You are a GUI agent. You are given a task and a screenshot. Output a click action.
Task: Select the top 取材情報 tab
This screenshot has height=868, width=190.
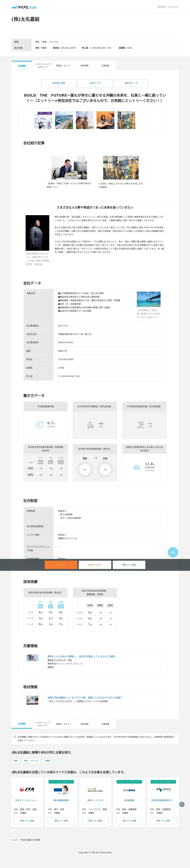pyautogui.click(x=84, y=65)
